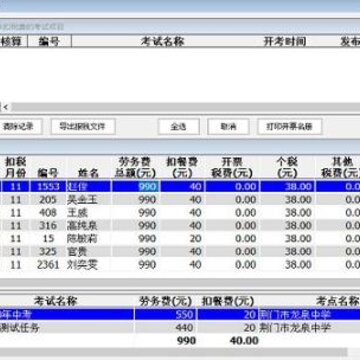Click the 扣餐费(元) header in bottom table

[228, 301]
